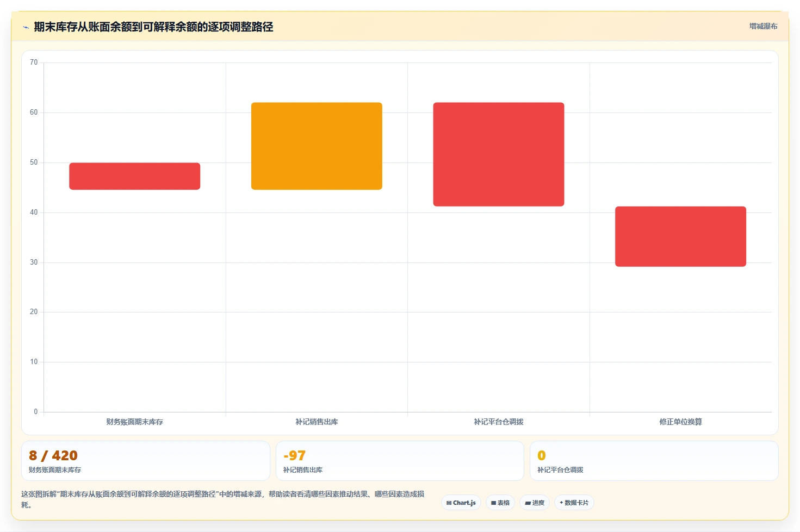The image size is (800, 532).
Task: Click the description paragraph starting with 这张图拆解
Action: click(x=223, y=499)
